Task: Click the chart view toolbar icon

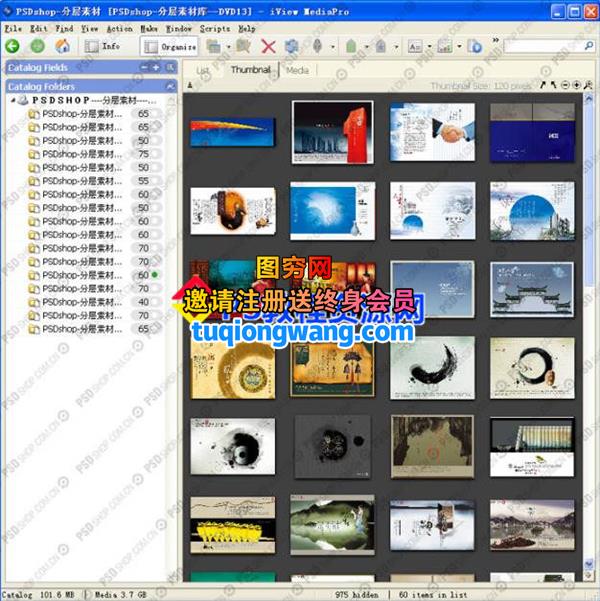Action: pyautogui.click(x=445, y=47)
